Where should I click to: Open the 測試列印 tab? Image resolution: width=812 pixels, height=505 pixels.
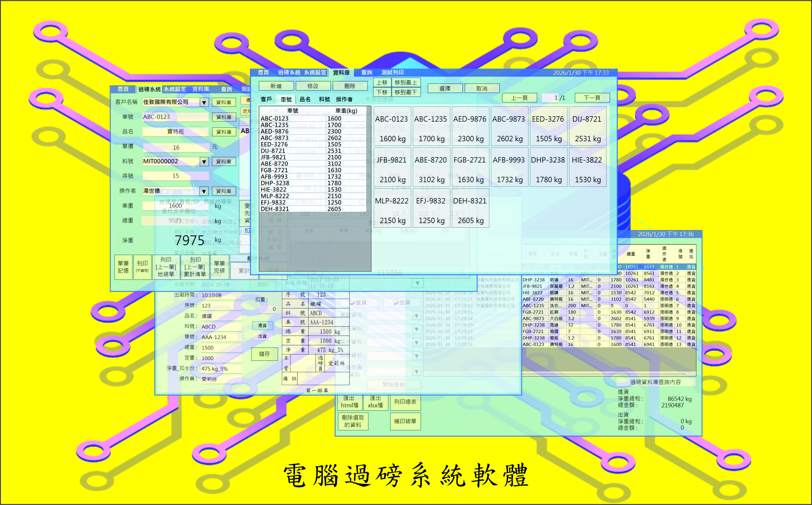(393, 72)
